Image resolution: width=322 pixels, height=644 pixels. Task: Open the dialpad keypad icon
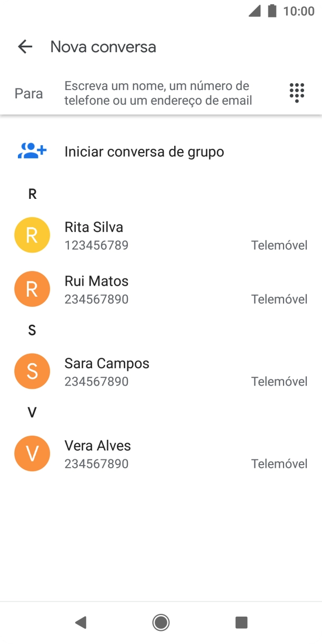click(x=297, y=93)
